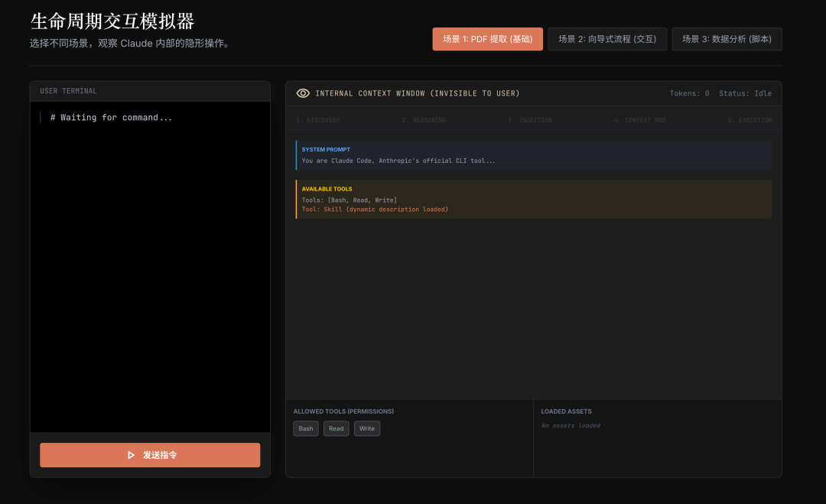Open the 场景 3: 数据分析 (脚本) tab
This screenshot has width=826, height=504.
(x=727, y=39)
